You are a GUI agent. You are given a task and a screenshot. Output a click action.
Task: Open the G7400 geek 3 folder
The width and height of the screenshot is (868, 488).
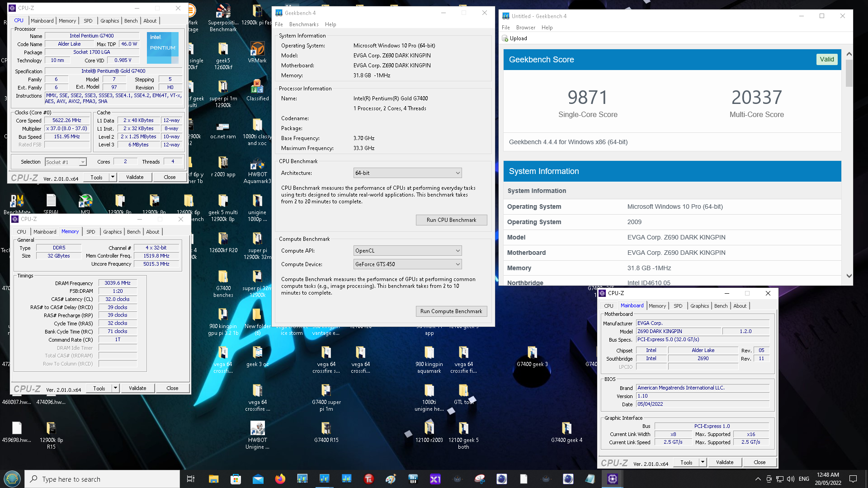(x=532, y=356)
